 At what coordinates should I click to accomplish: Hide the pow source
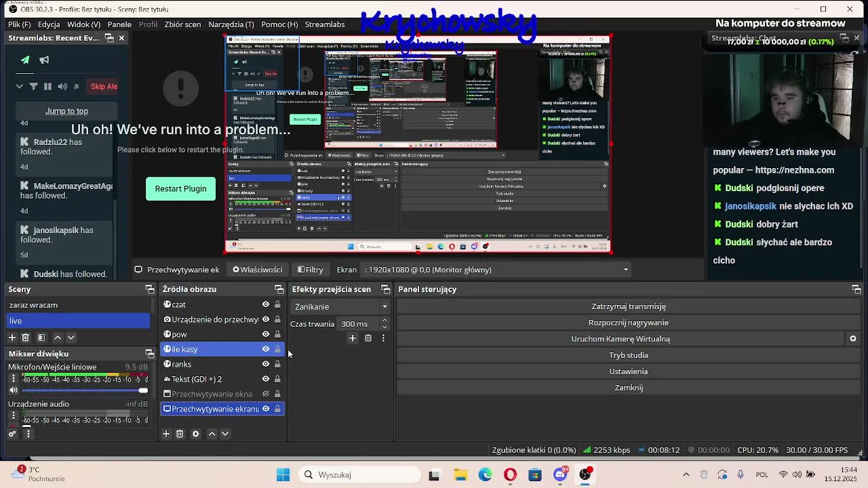pos(266,334)
